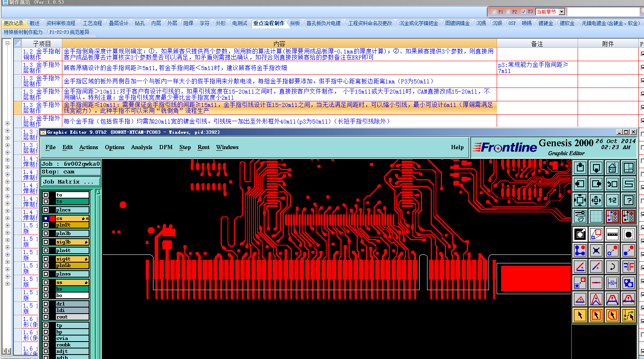The image size is (644, 359).
Task: Toggle display of the rout layer
Action: click(46, 317)
